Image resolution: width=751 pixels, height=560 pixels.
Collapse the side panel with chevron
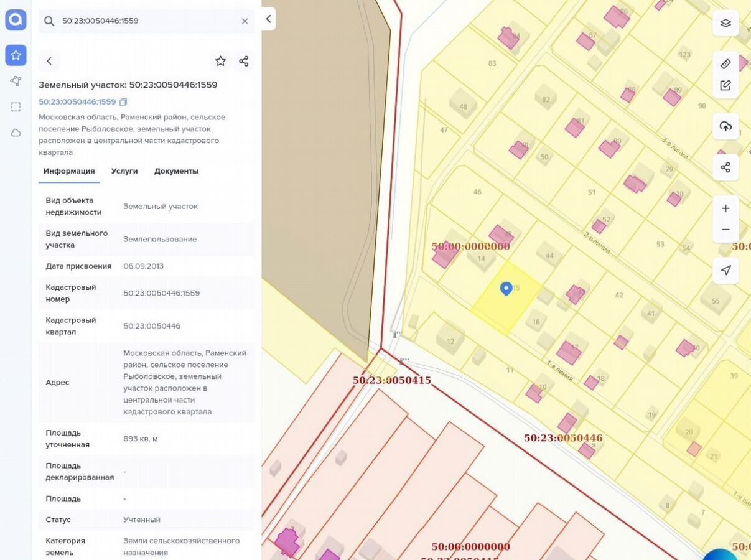coord(268,19)
